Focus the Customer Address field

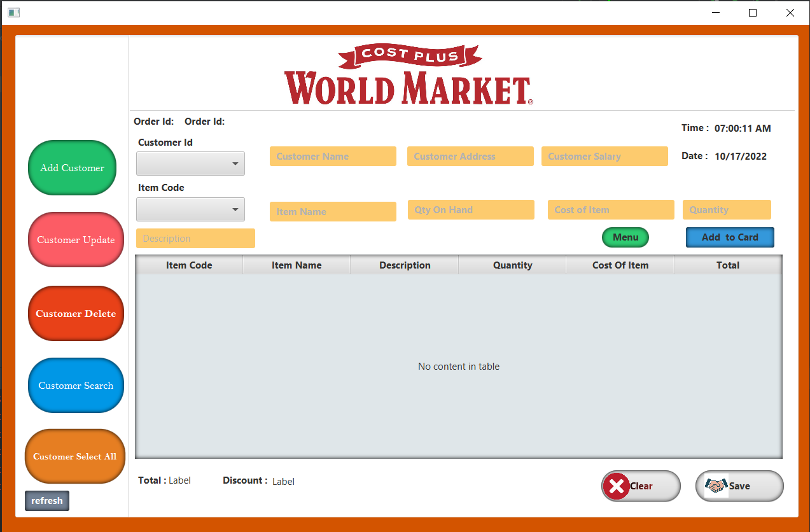470,157
